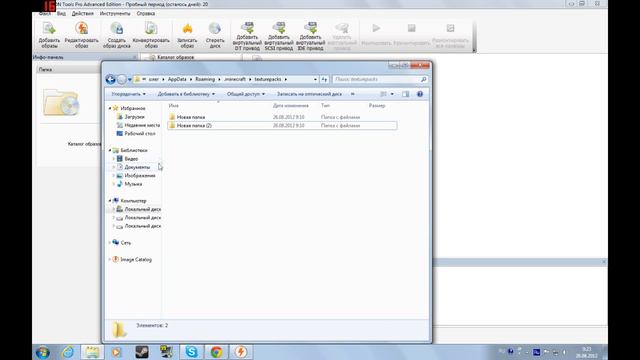
Task: Add a virtual IDE drive
Action: [310, 36]
